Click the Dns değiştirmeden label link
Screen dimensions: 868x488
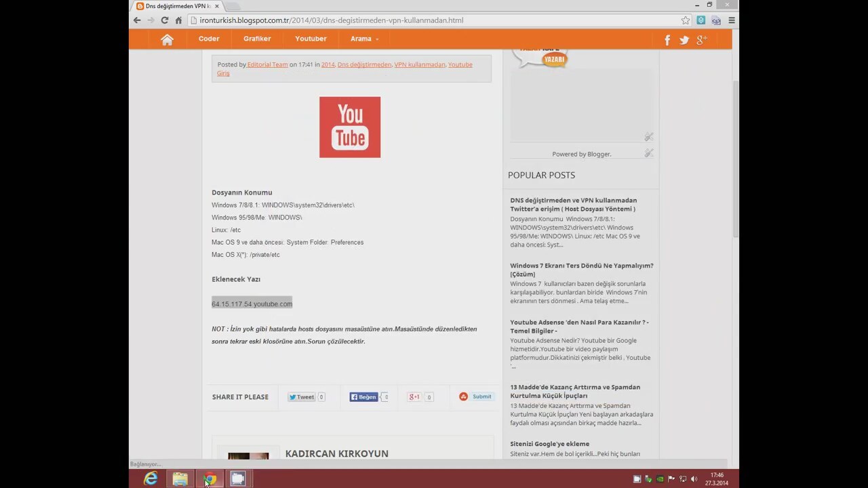(364, 64)
